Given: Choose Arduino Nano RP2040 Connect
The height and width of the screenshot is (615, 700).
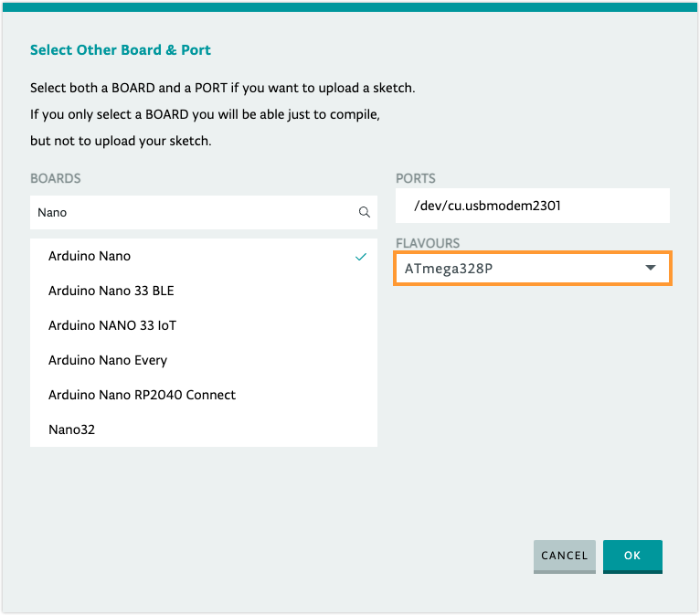Looking at the screenshot, I should (x=142, y=395).
